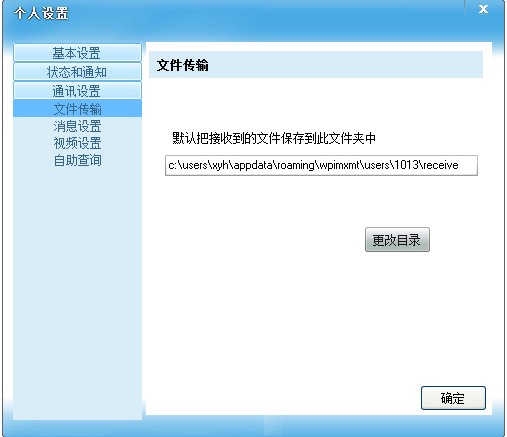507x437 pixels.
Task: Open 视频设置 in the sidebar
Action: pyautogui.click(x=77, y=143)
